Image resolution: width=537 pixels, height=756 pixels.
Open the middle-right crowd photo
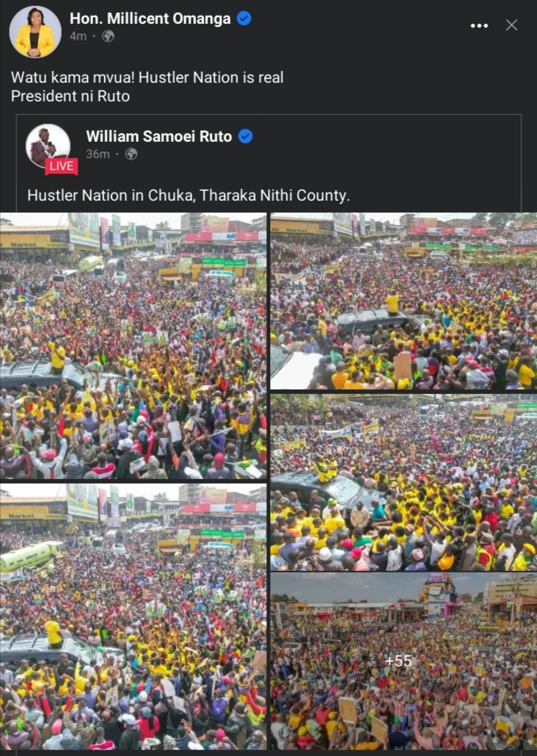click(404, 483)
